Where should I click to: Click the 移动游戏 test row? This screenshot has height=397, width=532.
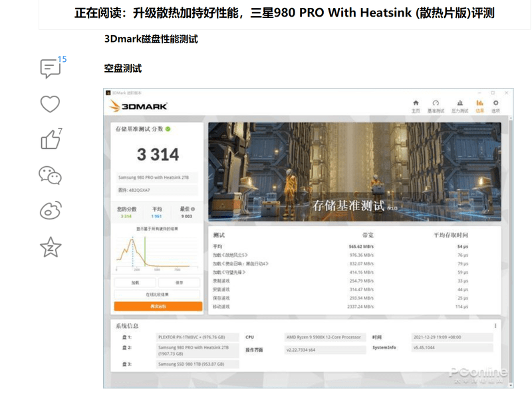point(340,307)
